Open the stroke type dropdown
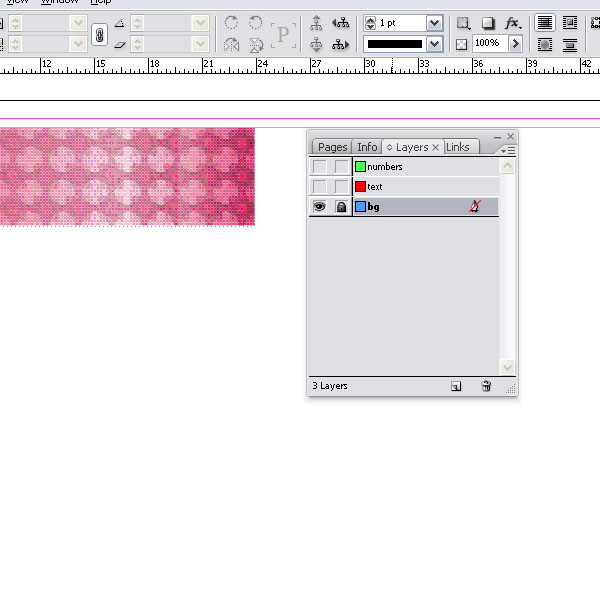 (x=434, y=44)
